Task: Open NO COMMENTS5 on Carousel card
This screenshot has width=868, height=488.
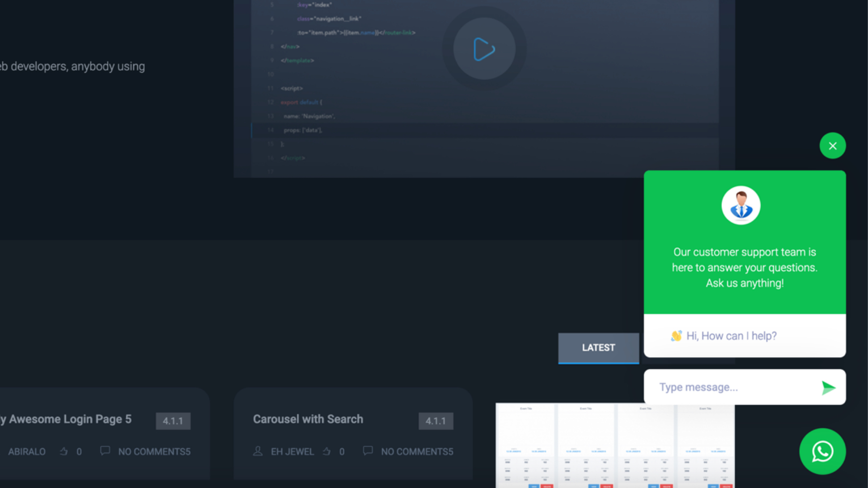Action: tap(417, 452)
